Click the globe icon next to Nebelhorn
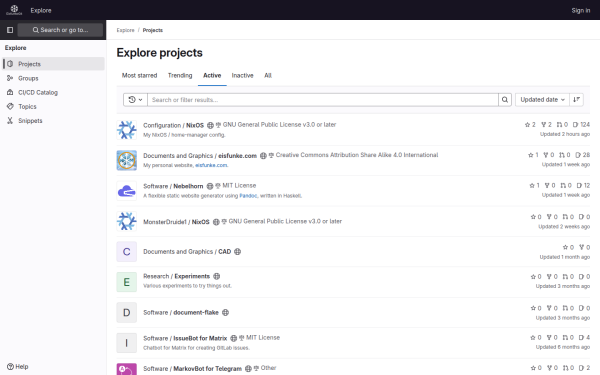Screen dimensions: 600x375 tap(210, 186)
